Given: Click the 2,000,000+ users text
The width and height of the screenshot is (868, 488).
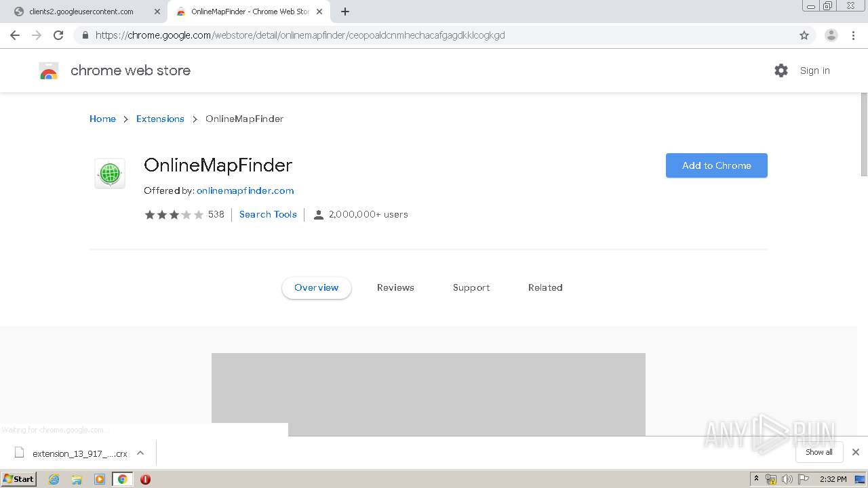Looking at the screenshot, I should [368, 214].
